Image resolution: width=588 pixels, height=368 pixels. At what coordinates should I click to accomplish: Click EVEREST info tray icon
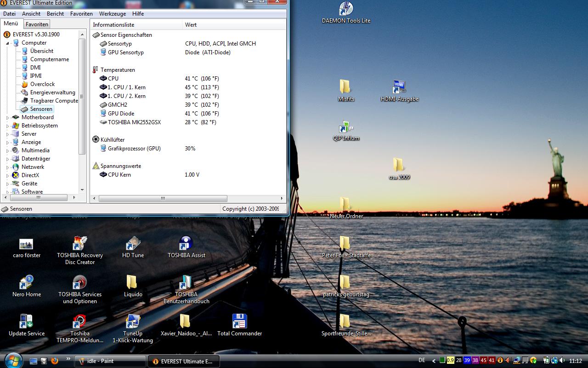point(500,361)
